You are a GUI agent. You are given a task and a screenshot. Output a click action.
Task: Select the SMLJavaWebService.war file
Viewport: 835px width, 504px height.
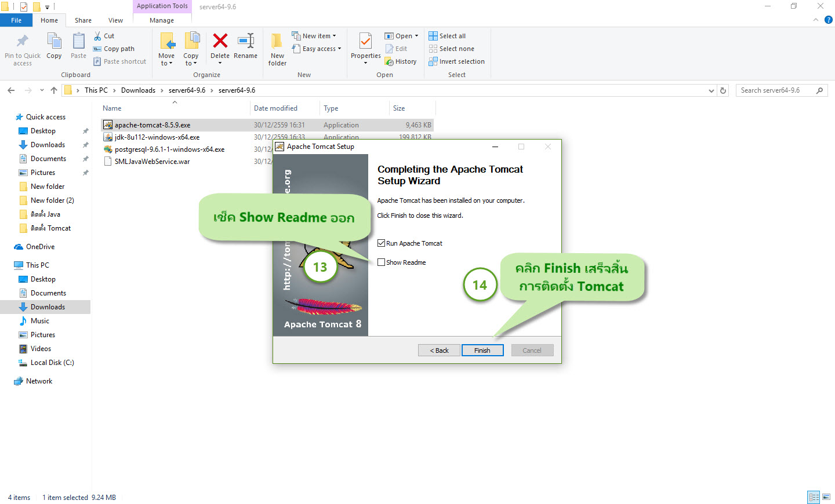tap(152, 162)
